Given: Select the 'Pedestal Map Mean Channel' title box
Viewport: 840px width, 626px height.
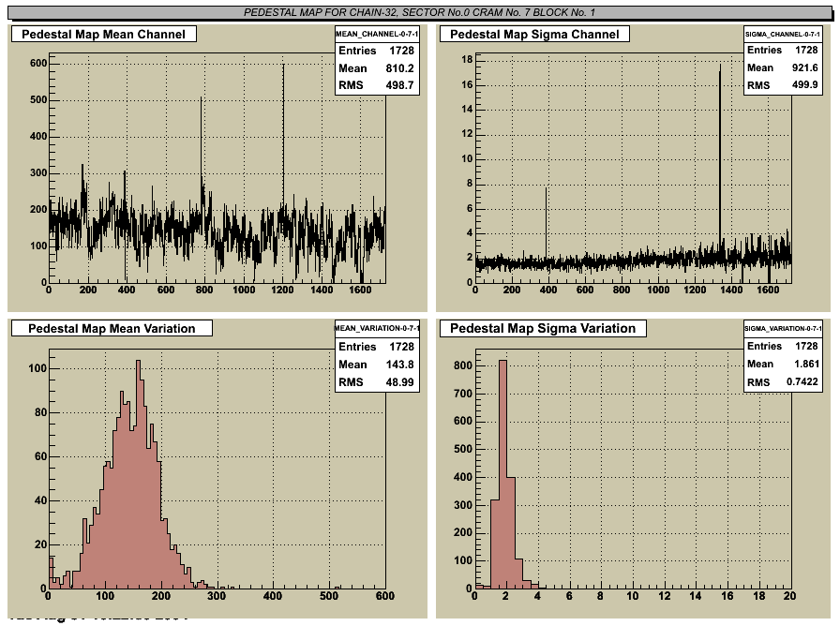Looking at the screenshot, I should 103,34.
